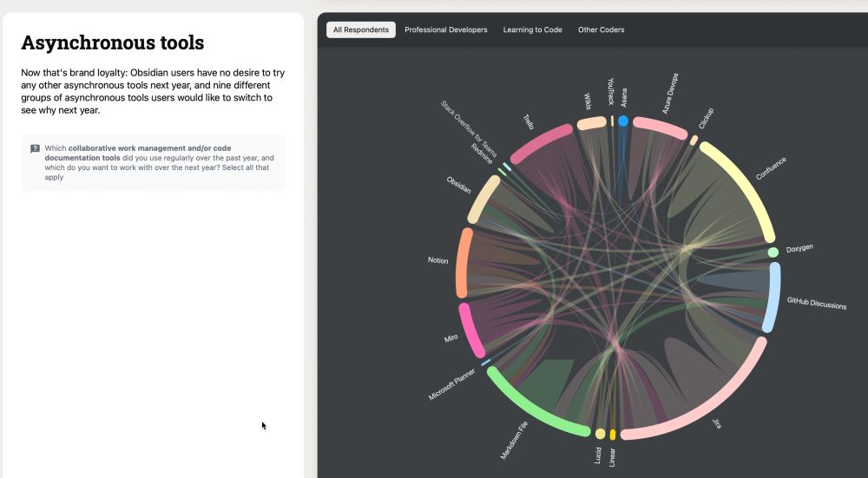Click the hot pink Miro arc segment

click(470, 331)
